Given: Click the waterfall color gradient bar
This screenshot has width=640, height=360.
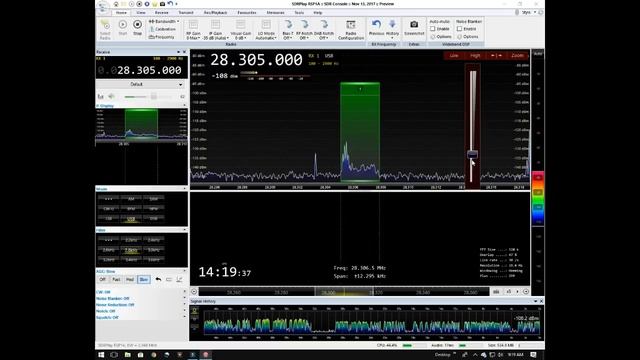Looking at the screenshot, I should click(x=538, y=198).
